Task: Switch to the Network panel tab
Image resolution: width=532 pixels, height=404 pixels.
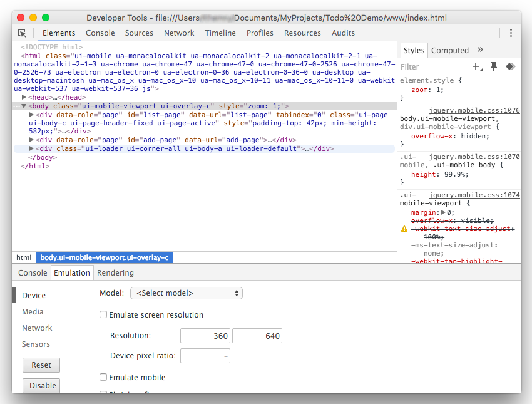Action: (179, 33)
